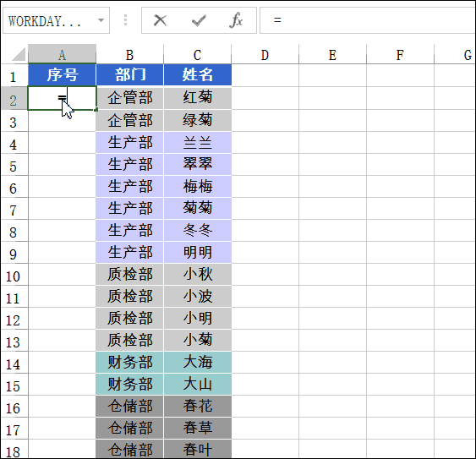Select row 17 header

[14, 429]
